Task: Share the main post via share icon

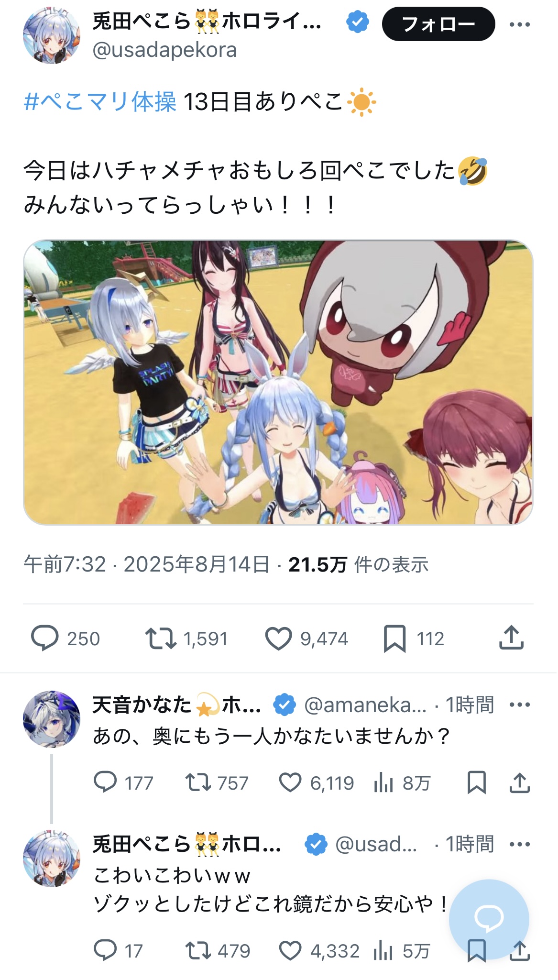Action: coord(512,638)
